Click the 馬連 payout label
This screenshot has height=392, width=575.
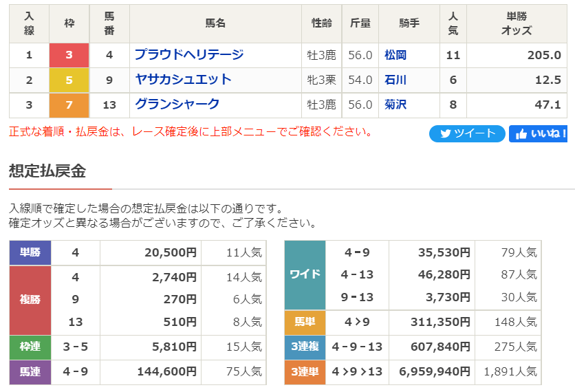[30, 372]
